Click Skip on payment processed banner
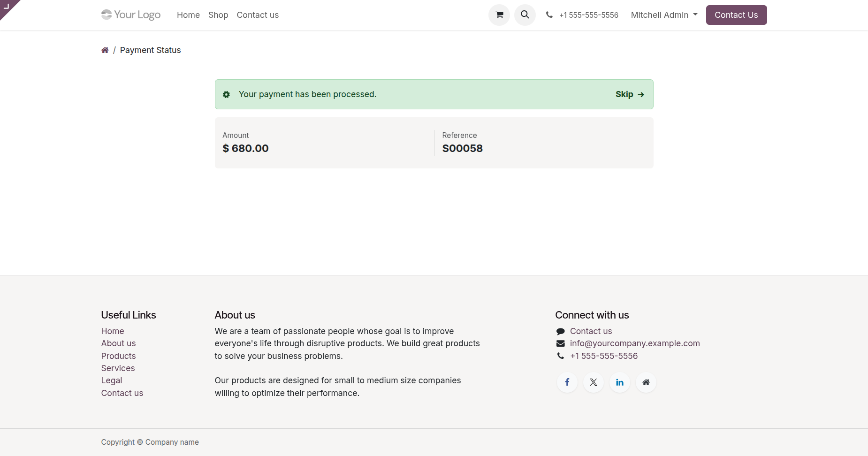This screenshot has width=868, height=456. tap(630, 94)
